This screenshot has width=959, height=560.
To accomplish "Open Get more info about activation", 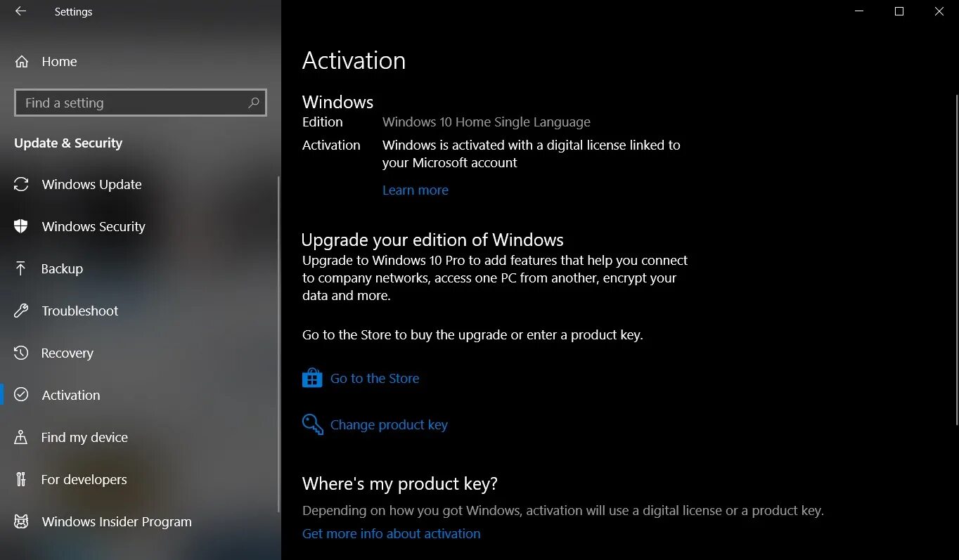I will click(x=392, y=533).
